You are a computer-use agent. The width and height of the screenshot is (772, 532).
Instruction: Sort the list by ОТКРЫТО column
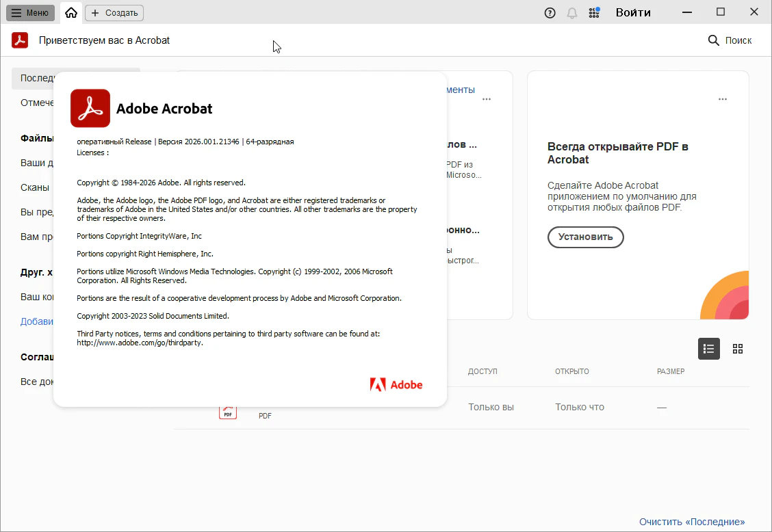pos(571,371)
